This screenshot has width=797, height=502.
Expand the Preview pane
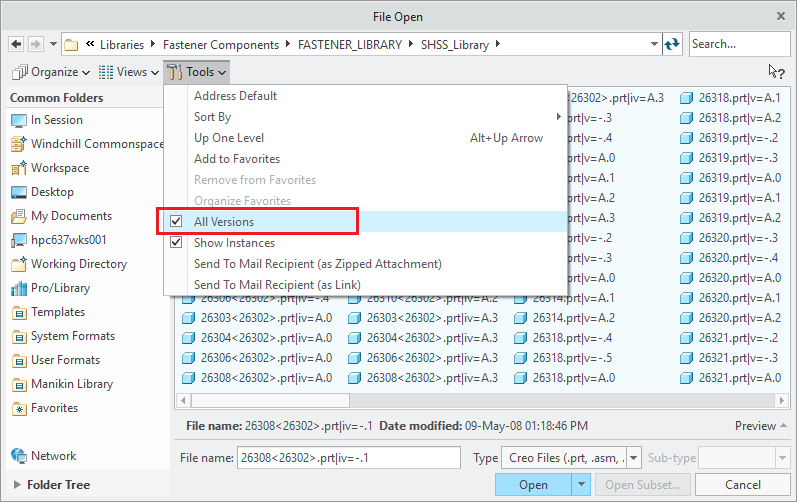[760, 426]
